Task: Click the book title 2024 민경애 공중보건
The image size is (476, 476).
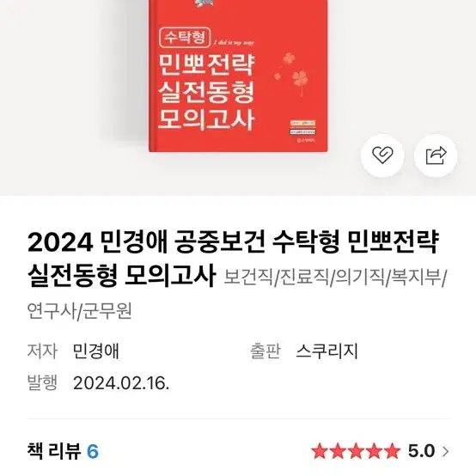Action: [x=147, y=242]
